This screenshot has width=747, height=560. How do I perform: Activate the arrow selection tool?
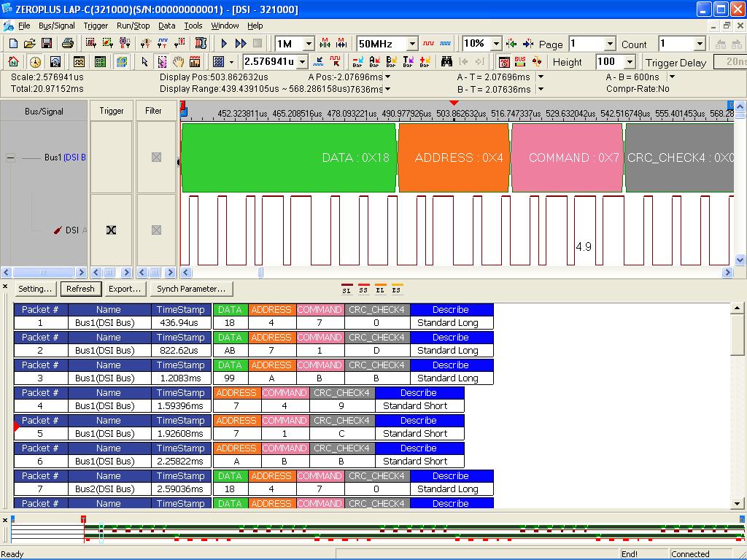144,61
